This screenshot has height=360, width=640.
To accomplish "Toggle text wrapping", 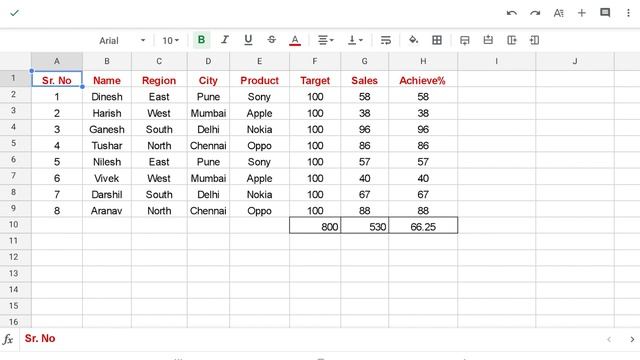I will 386,40.
